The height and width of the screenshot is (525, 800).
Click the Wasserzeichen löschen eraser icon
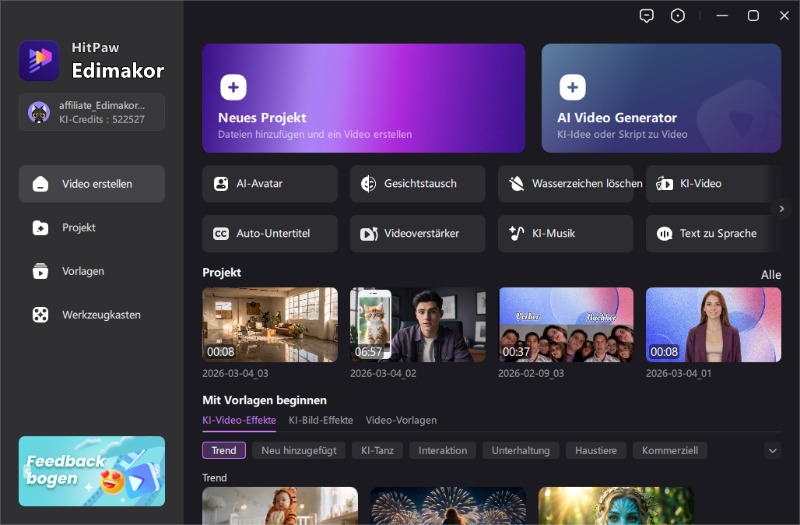coord(516,184)
